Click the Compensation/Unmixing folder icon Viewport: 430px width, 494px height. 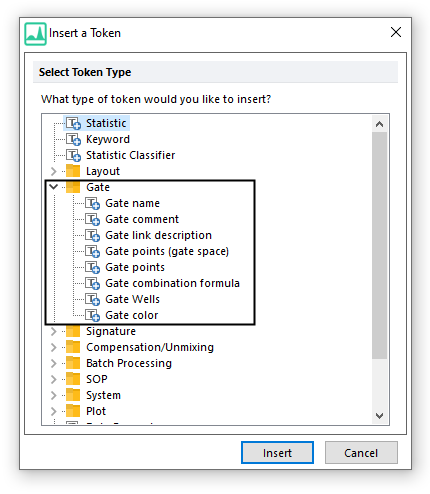coord(73,347)
